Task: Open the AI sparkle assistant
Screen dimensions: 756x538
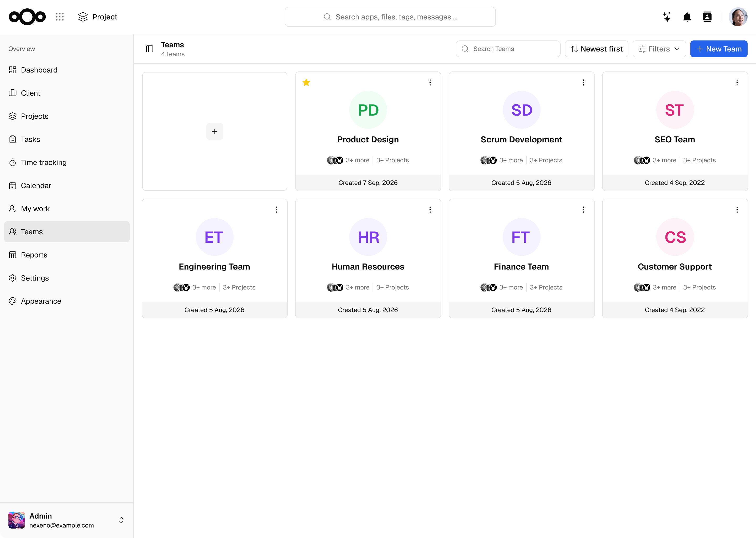Action: pyautogui.click(x=667, y=17)
